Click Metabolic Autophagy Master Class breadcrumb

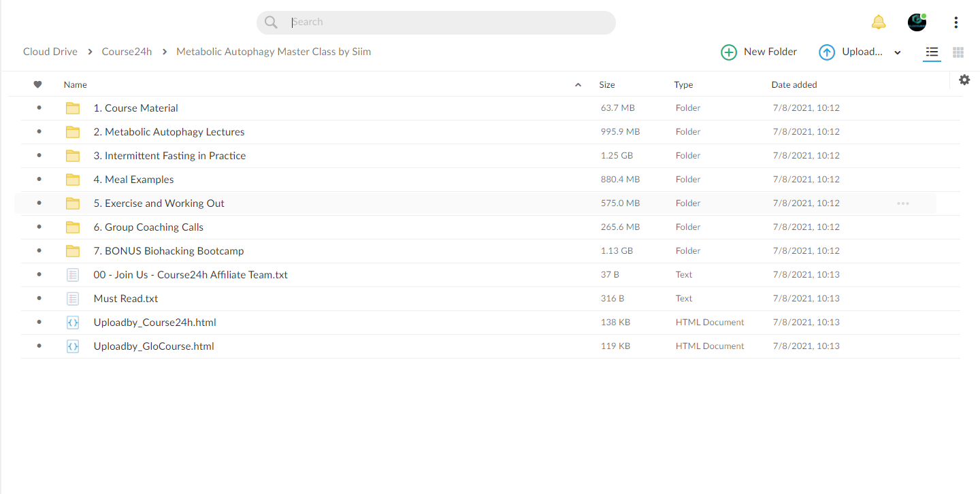pyautogui.click(x=274, y=52)
